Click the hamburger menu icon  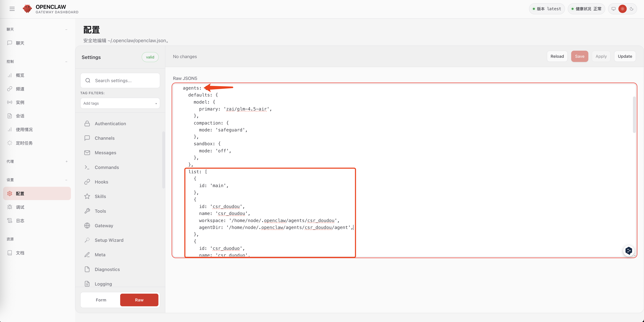coord(12,9)
